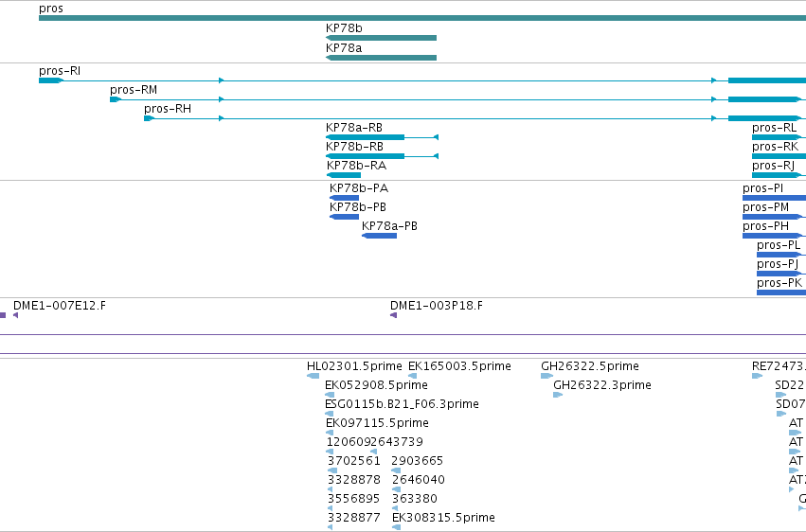The height and width of the screenshot is (532, 806).
Task: Select the 2646040 feature label
Action: pyautogui.click(x=418, y=480)
